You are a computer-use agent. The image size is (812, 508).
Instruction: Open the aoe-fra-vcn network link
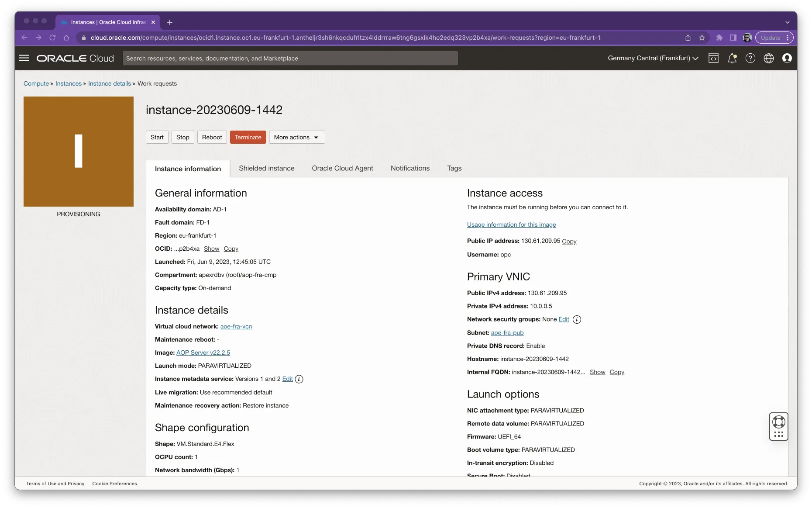[x=236, y=326]
